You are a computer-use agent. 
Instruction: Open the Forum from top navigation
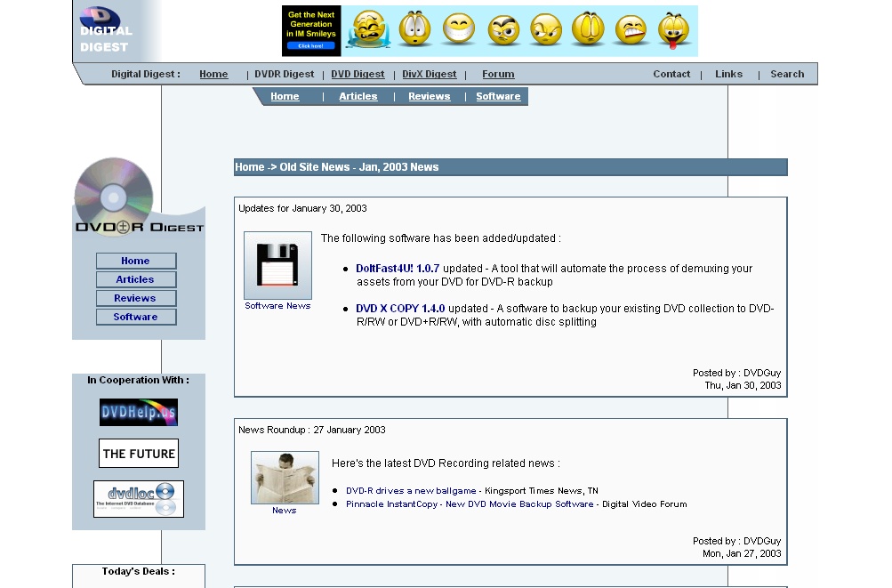point(498,75)
